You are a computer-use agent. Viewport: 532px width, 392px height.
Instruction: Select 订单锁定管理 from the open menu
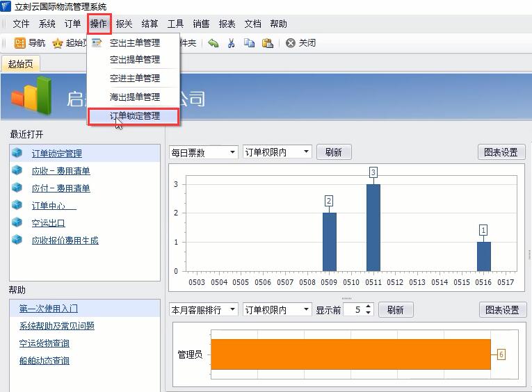135,116
